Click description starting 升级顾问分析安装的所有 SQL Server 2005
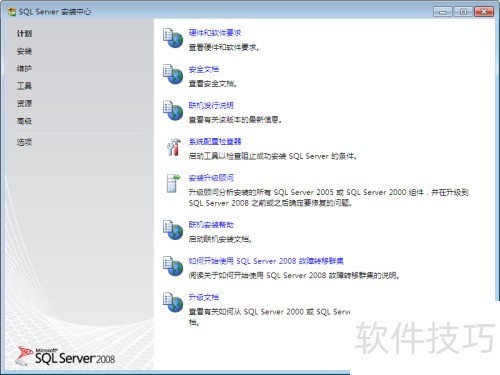Image resolution: width=500 pixels, height=375 pixels. 329,197
